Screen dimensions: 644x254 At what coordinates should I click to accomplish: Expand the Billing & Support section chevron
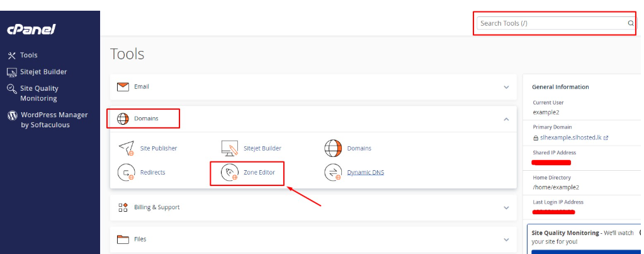(x=506, y=207)
